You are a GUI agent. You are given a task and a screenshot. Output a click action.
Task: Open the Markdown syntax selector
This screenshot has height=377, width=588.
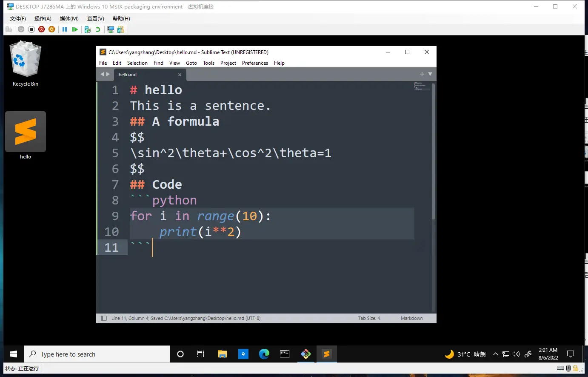pyautogui.click(x=411, y=318)
